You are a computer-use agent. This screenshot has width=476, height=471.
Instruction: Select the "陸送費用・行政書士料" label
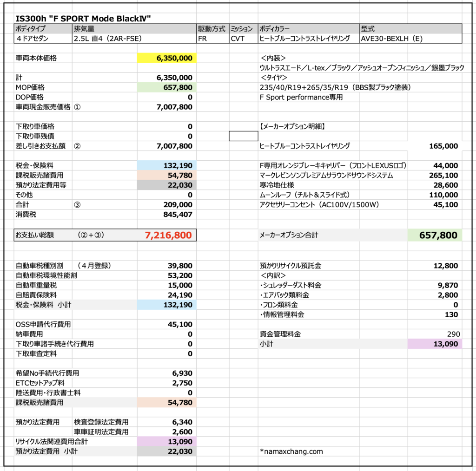(x=48, y=393)
